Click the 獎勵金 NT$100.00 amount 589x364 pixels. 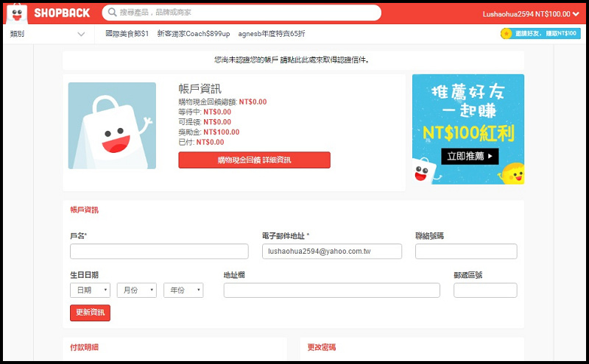[222, 132]
